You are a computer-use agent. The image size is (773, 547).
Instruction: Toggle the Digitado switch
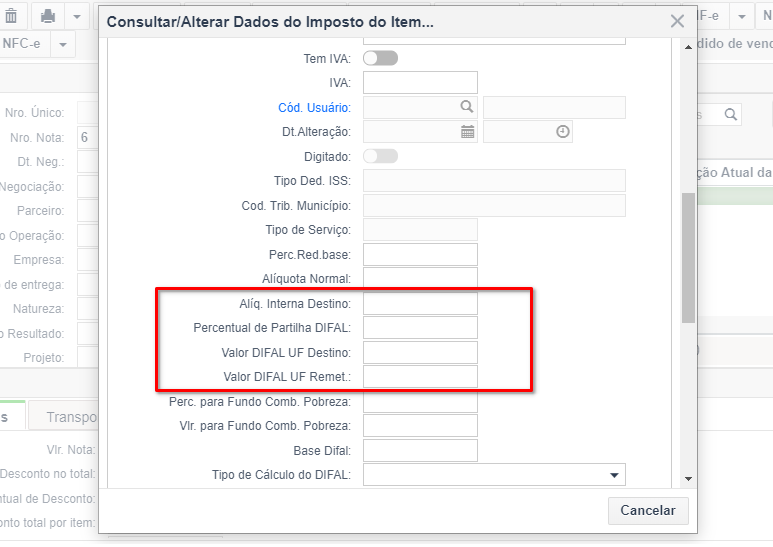[381, 156]
